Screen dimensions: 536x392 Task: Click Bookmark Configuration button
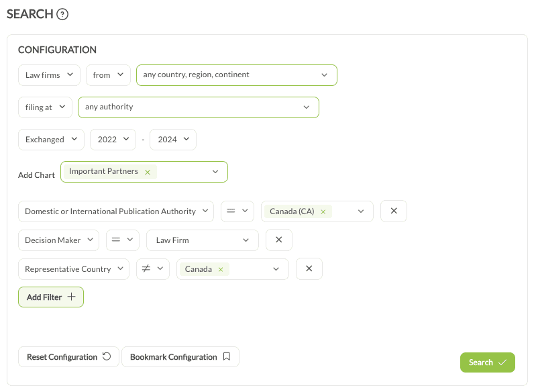tap(180, 357)
